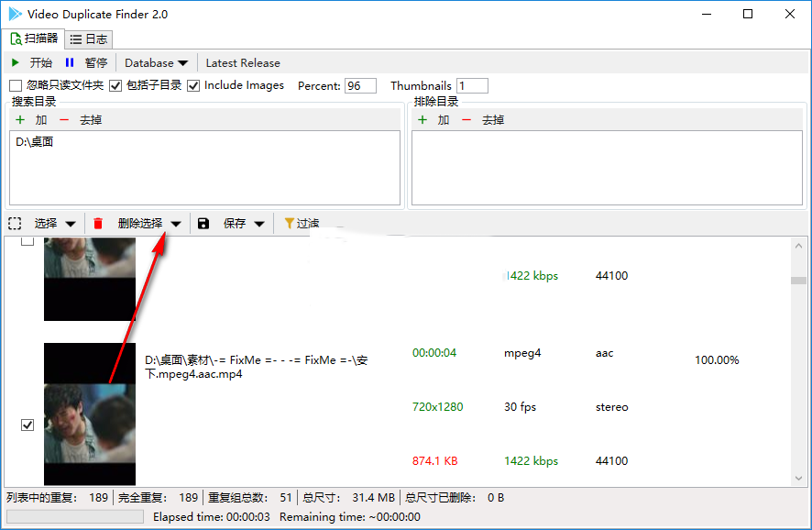812x530 pixels.
Task: Click the results scrollbar up arrow
Action: [798, 246]
